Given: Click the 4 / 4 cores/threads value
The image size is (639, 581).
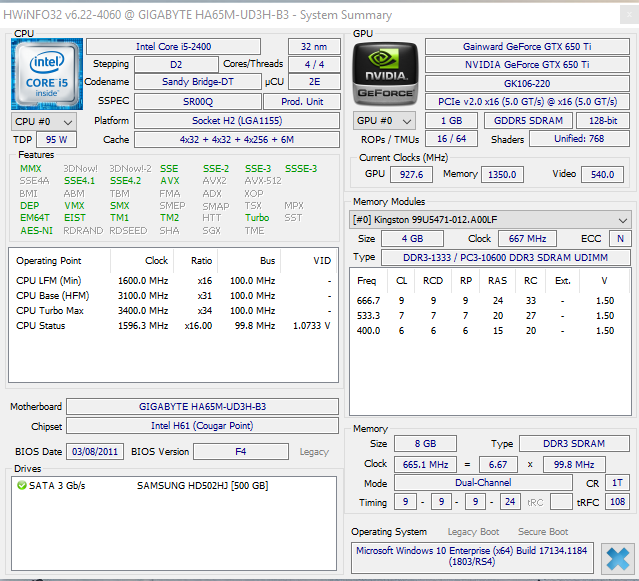Looking at the screenshot, I should pyautogui.click(x=314, y=64).
